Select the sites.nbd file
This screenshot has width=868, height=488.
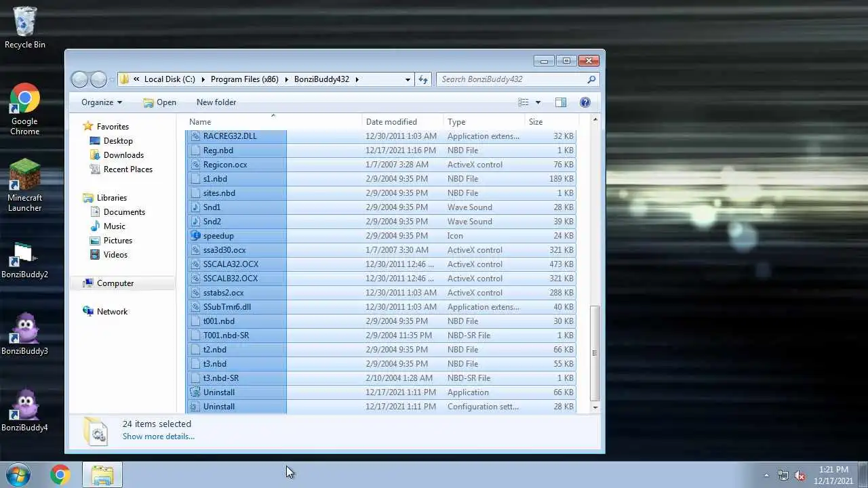coord(381,193)
